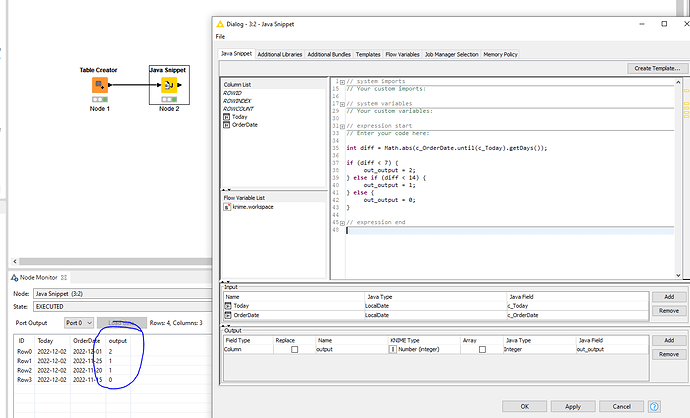Click Row3 ID cell in Node Monitor table

[25, 379]
